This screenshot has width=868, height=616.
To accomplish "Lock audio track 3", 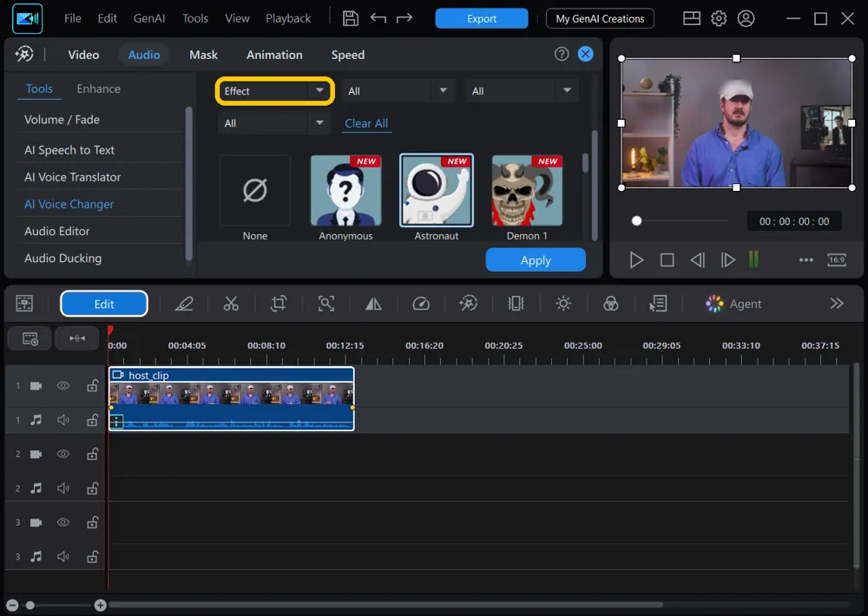I will click(93, 556).
